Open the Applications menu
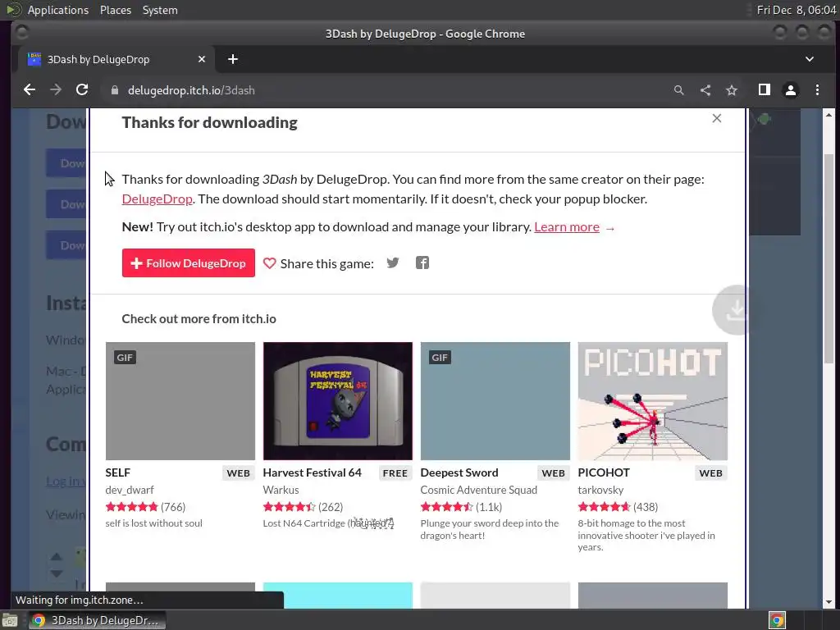The height and width of the screenshot is (630, 840). click(x=58, y=10)
